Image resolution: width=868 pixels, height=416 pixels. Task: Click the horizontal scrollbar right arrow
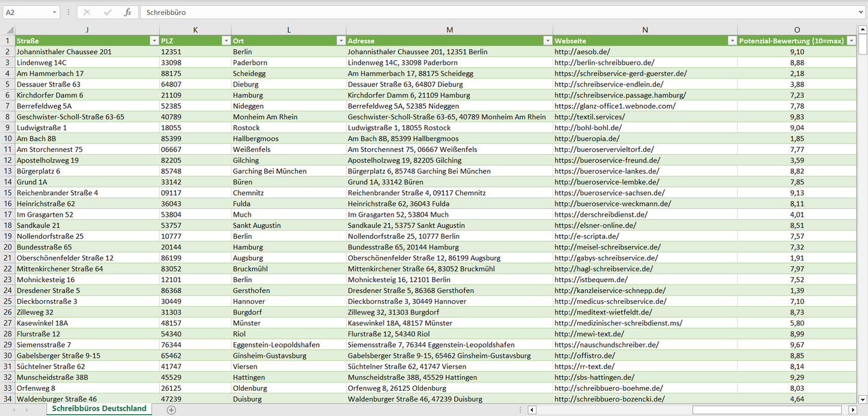[852, 409]
